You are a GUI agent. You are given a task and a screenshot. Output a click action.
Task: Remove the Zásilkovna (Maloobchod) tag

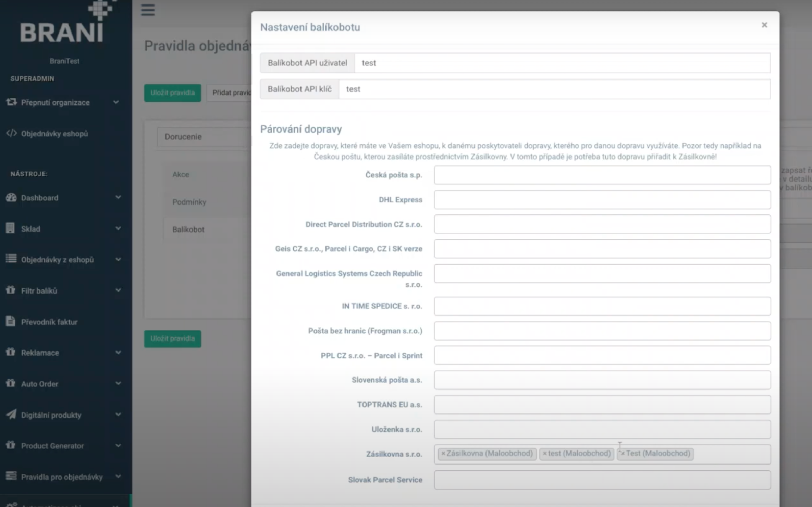443,454
